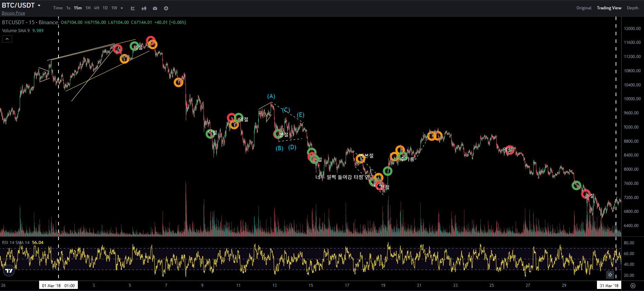
Task: Click the (D) wave label on chart
Action: [292, 147]
